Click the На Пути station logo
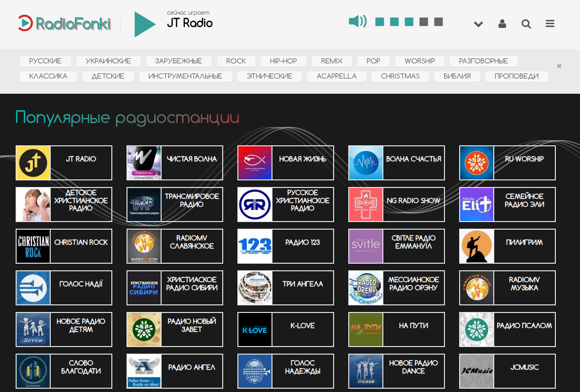The image size is (580, 392). coord(366,330)
